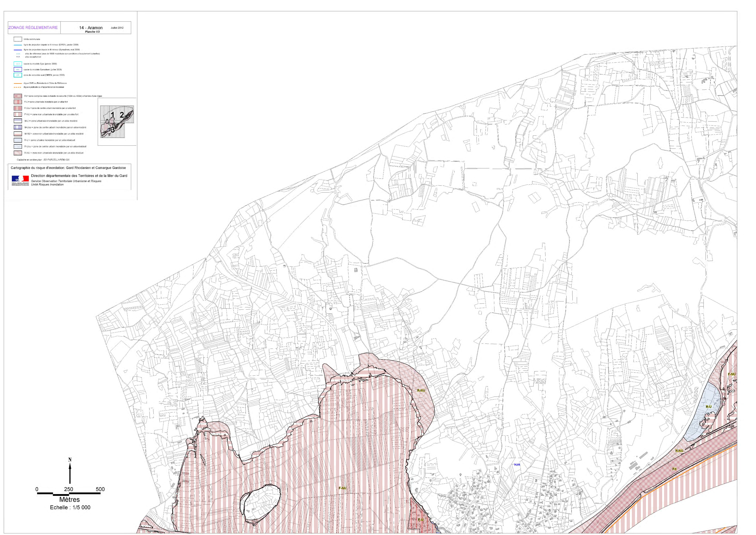Click the Fd crosshatched legend swatch
This screenshot has height=535, width=756.
coord(18,96)
